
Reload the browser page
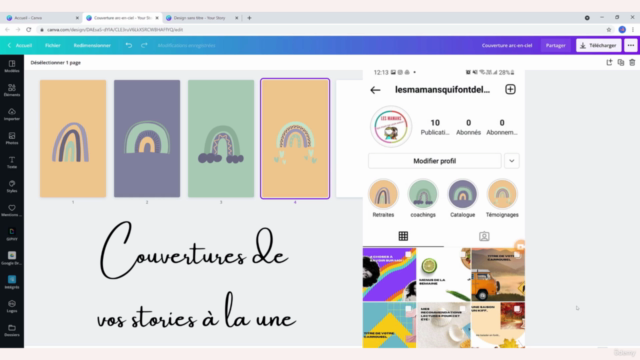pyautogui.click(x=29, y=29)
